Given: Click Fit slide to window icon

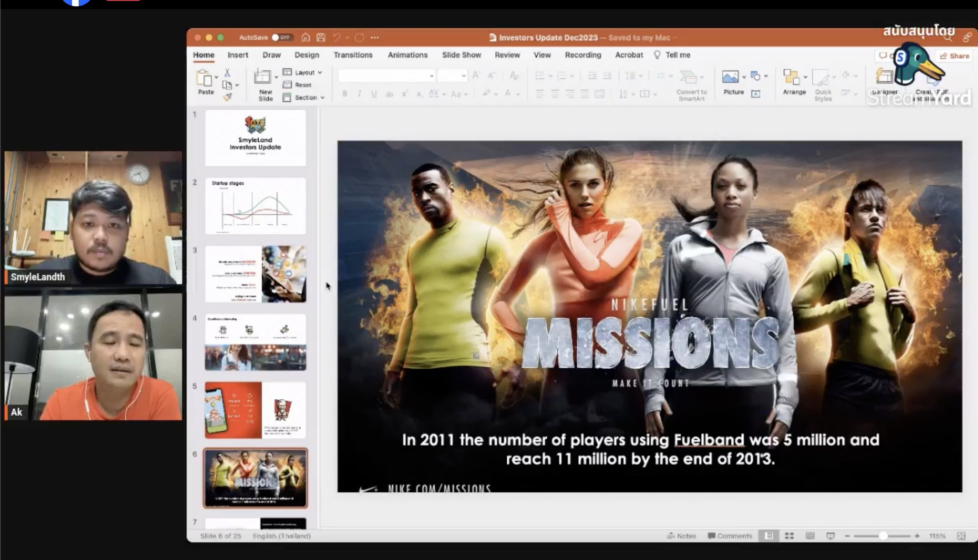Looking at the screenshot, I should pos(961,536).
